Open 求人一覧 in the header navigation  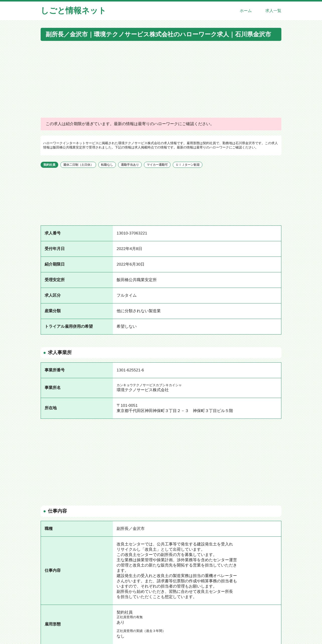pos(273,11)
